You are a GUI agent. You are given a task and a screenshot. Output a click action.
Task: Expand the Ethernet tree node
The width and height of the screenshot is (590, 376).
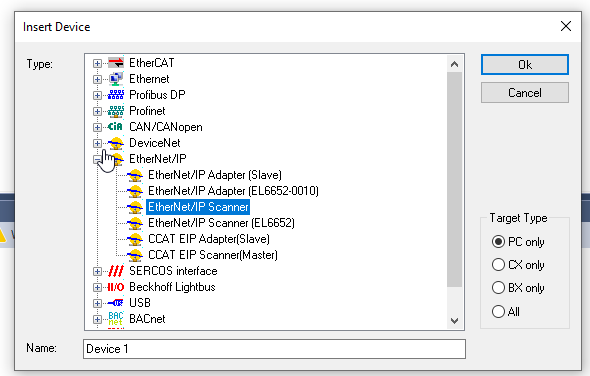coord(97,79)
